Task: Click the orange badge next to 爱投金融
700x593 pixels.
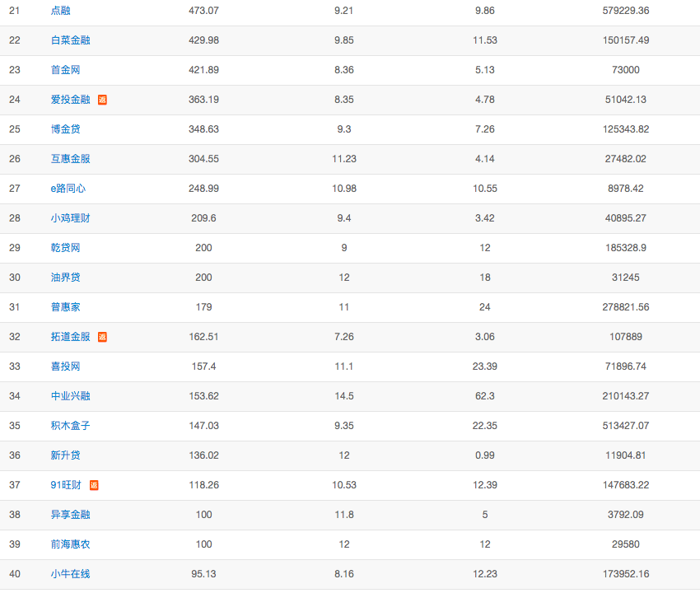Action: (102, 100)
